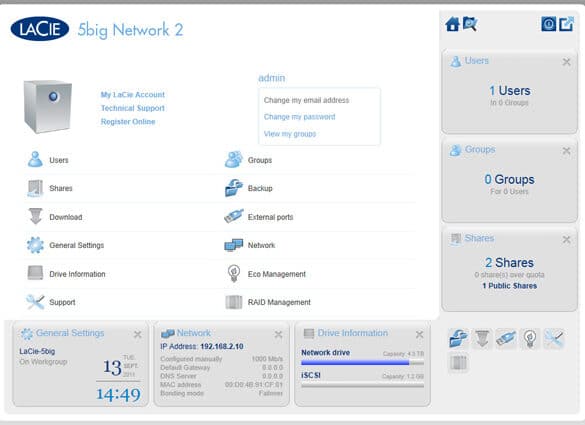Open RAID Management icon
Image resolution: width=585 pixels, height=425 pixels.
coord(234,302)
